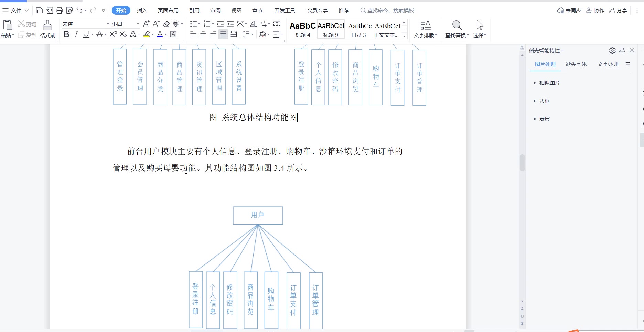644x332 pixels.
Task: Center align the paragraph
Action: point(203,34)
